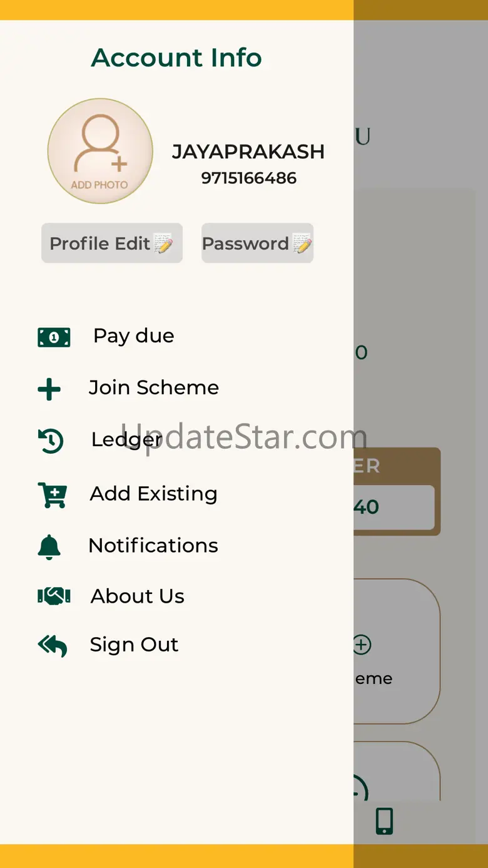Select the Sign Out menu entry
488x868 pixels.
[x=134, y=645]
